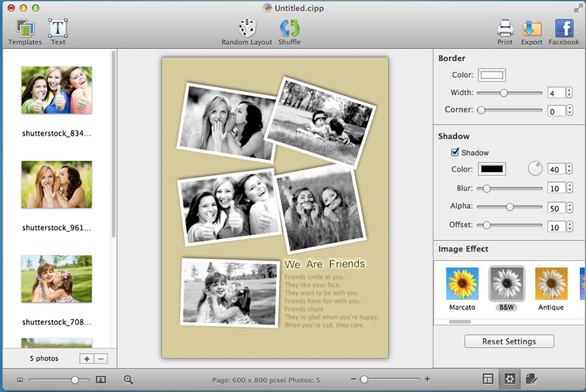Change the Border color swatch
This screenshot has height=392, width=586.
[x=491, y=75]
